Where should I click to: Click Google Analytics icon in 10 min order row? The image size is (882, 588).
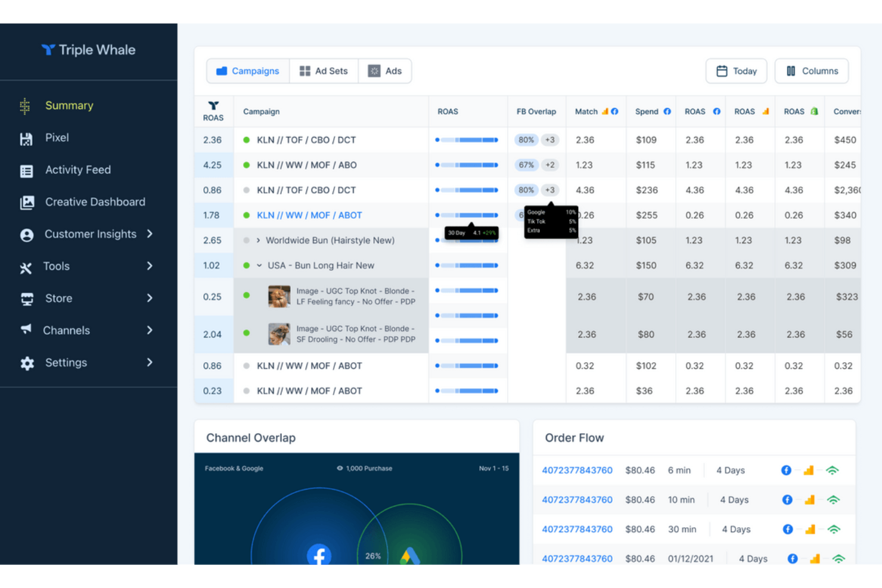[809, 500]
